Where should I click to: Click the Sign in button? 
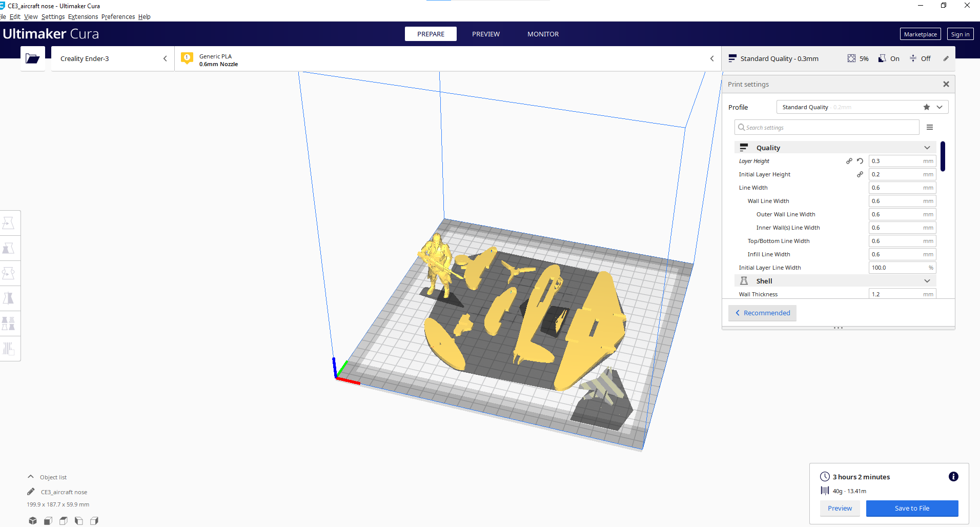(x=960, y=34)
